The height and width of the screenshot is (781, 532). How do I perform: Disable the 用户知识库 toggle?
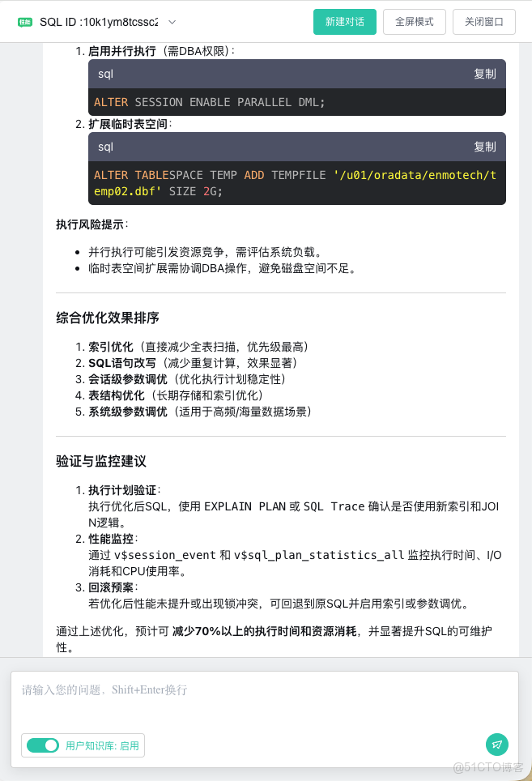[x=42, y=745]
